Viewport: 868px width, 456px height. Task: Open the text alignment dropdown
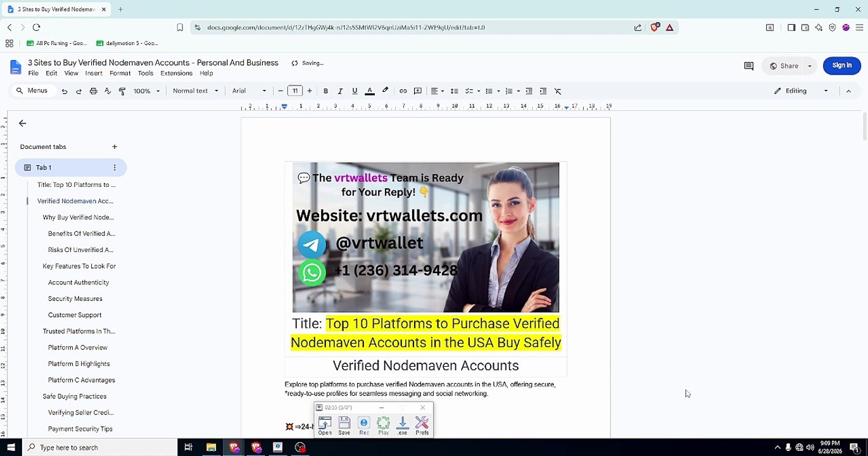click(x=437, y=91)
